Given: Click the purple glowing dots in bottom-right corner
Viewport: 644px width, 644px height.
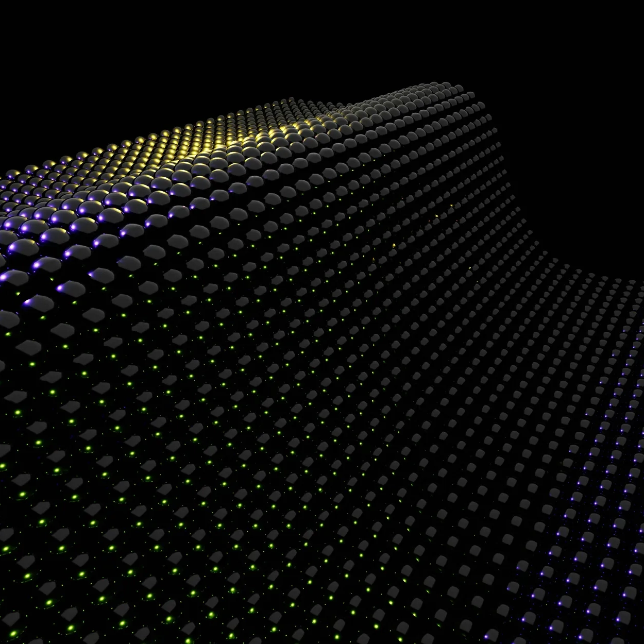Looking at the screenshot, I should 592,592.
